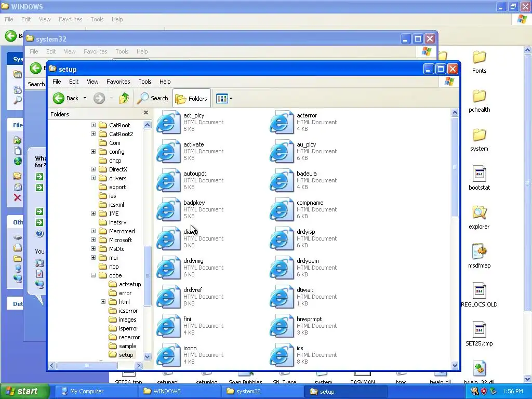
Task: Click the dtiwait HTML file icon
Action: (282, 297)
